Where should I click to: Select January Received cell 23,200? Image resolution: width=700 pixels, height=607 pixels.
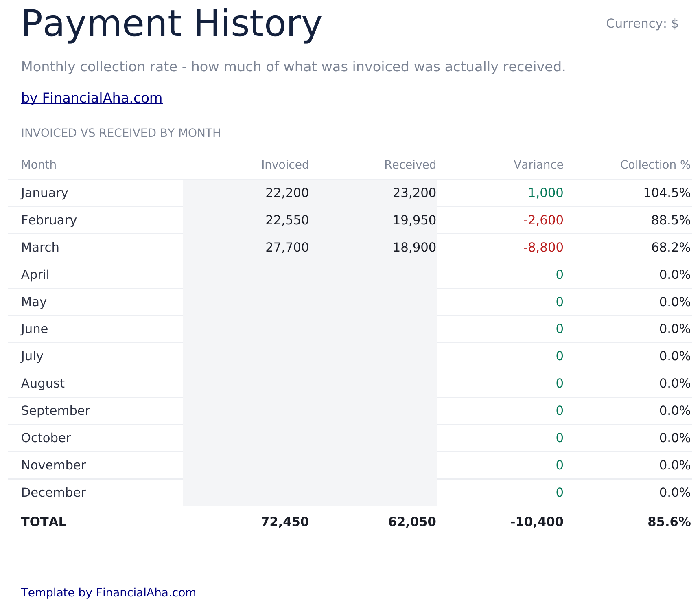[374, 193]
